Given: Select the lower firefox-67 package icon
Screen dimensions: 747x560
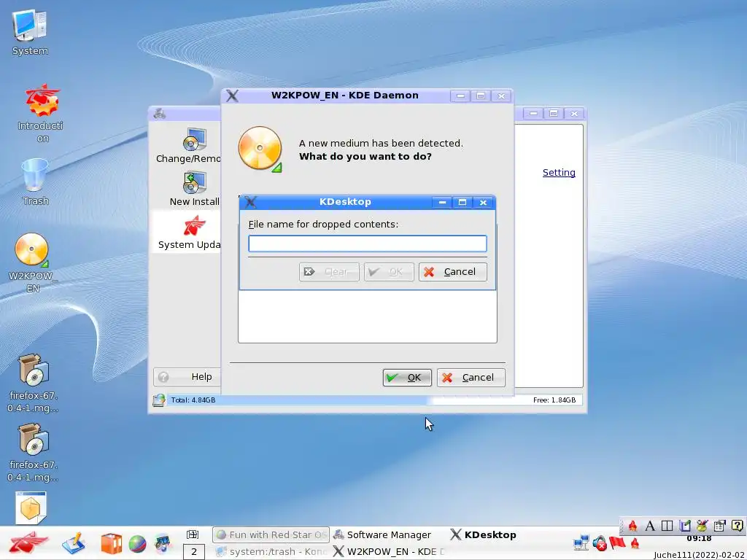Looking at the screenshot, I should pos(33,452).
